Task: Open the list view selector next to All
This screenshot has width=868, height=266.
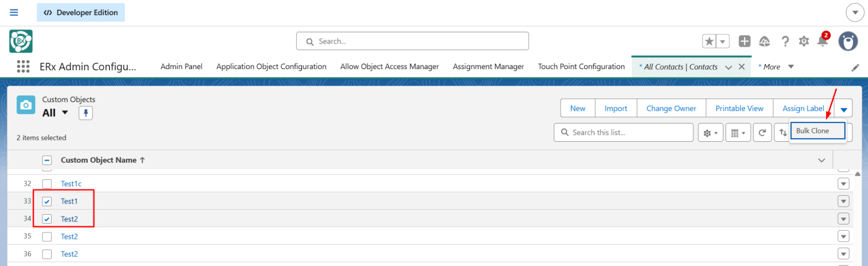Action: 65,113
